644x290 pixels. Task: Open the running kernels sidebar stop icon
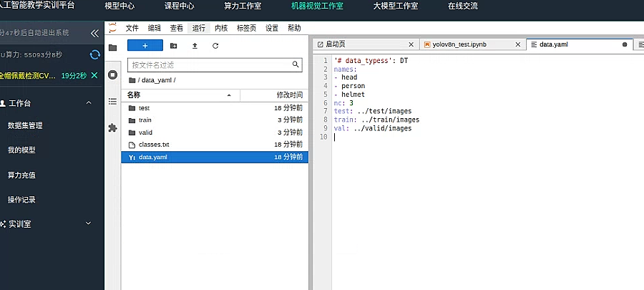(112, 74)
